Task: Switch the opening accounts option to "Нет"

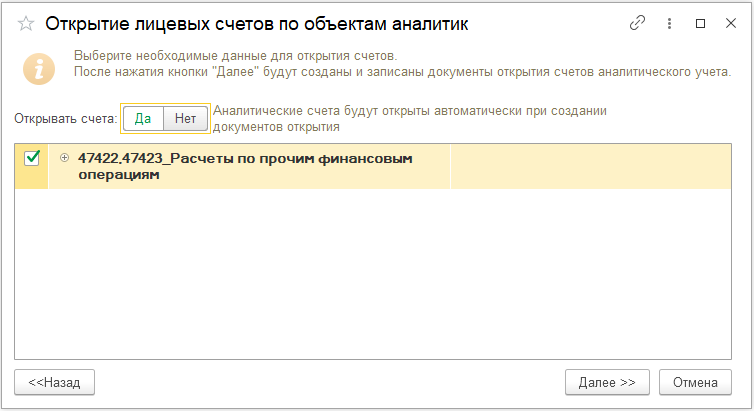Action: point(186,118)
